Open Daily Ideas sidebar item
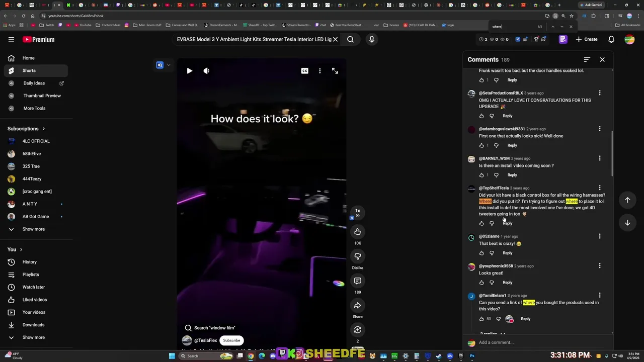The height and width of the screenshot is (362, 644). pos(36,83)
